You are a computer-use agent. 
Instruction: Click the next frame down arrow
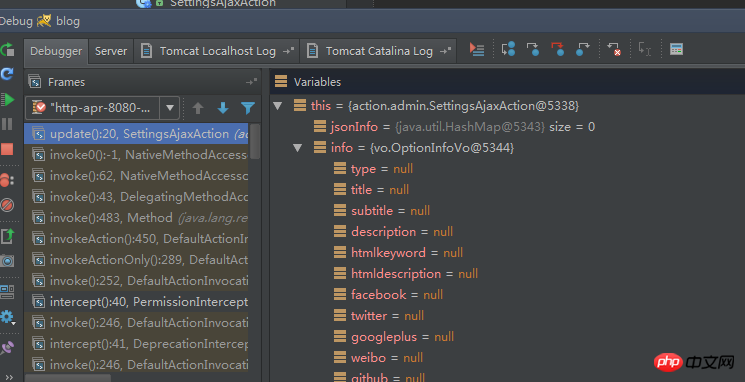(223, 108)
